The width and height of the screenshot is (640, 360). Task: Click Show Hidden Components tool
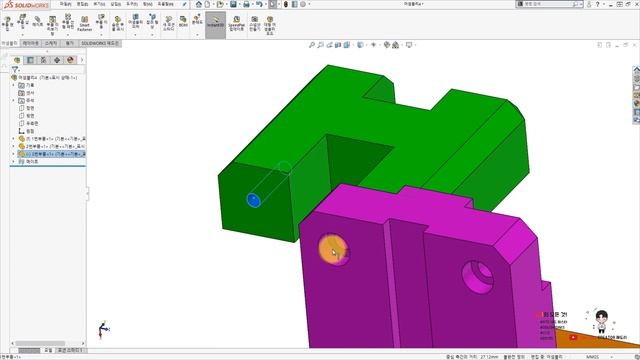tap(118, 24)
